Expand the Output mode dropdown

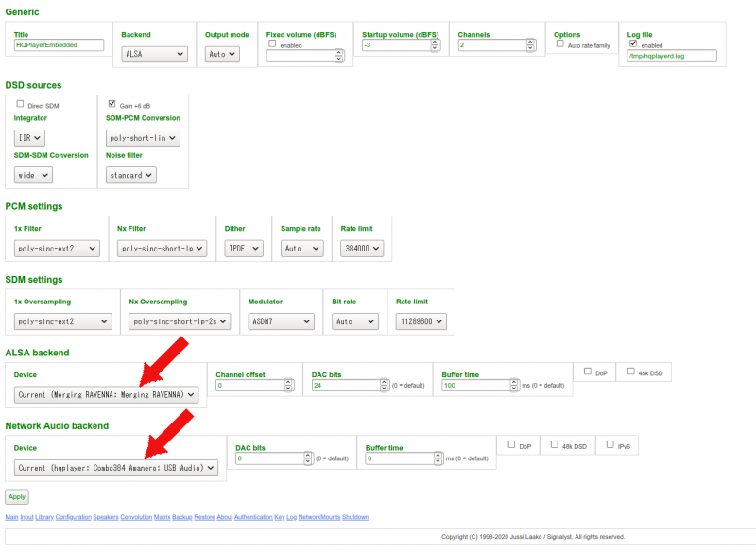coord(222,55)
